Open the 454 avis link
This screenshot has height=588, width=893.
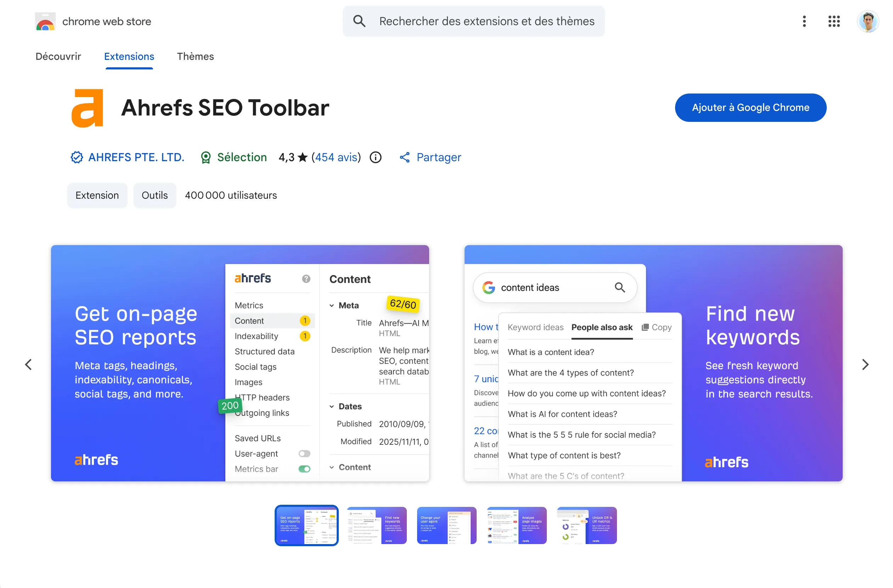[336, 158]
